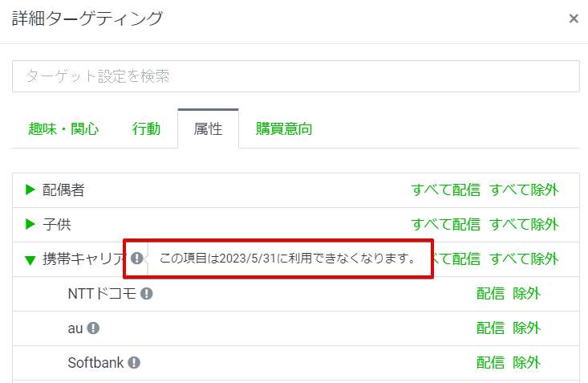Expand the 配偶者 category
Image resolution: width=588 pixels, height=383 pixels.
30,190
